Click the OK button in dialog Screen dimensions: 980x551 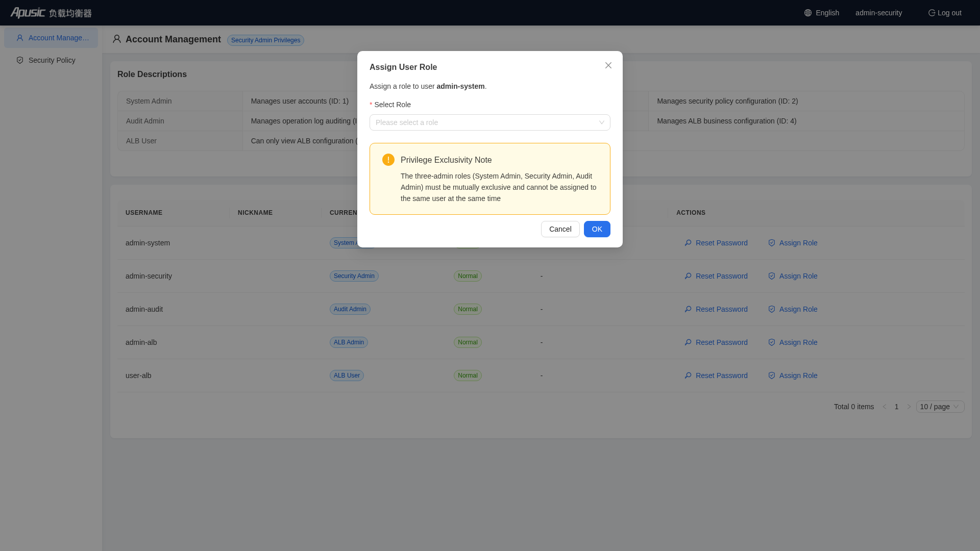(x=597, y=229)
